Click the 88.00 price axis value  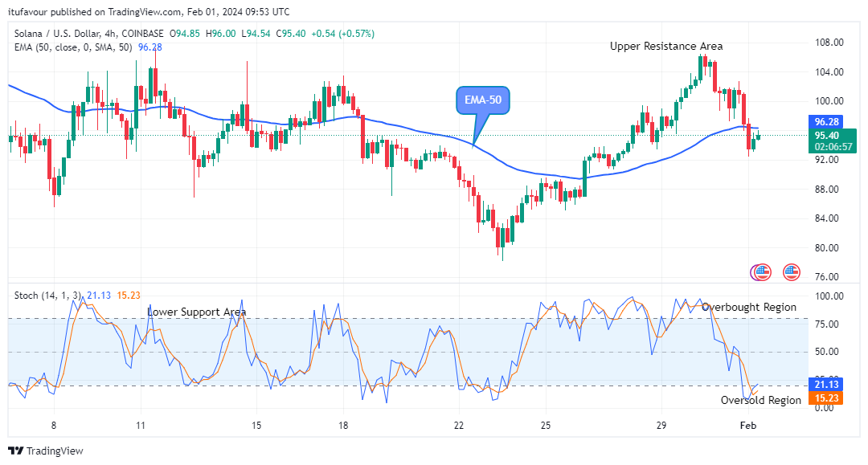(x=827, y=189)
